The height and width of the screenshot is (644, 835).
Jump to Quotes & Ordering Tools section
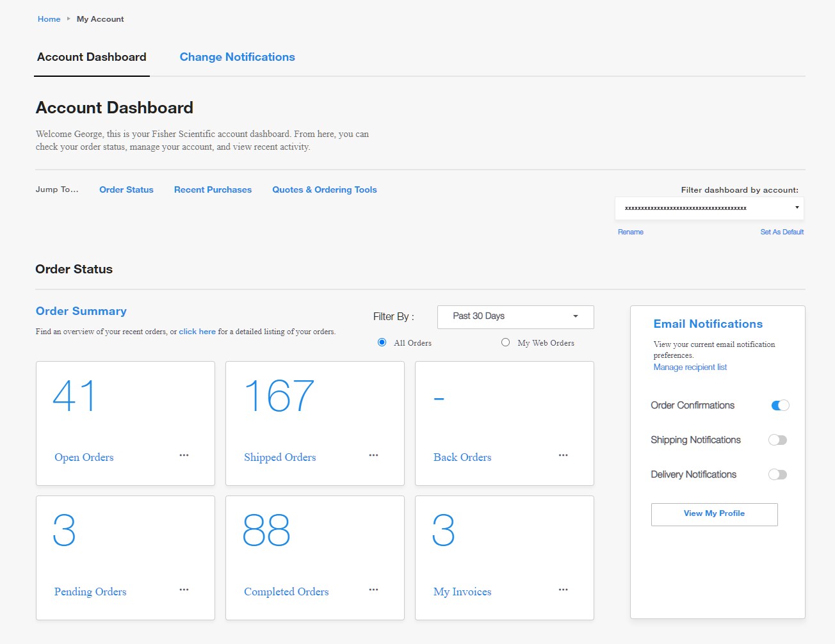pyautogui.click(x=324, y=189)
